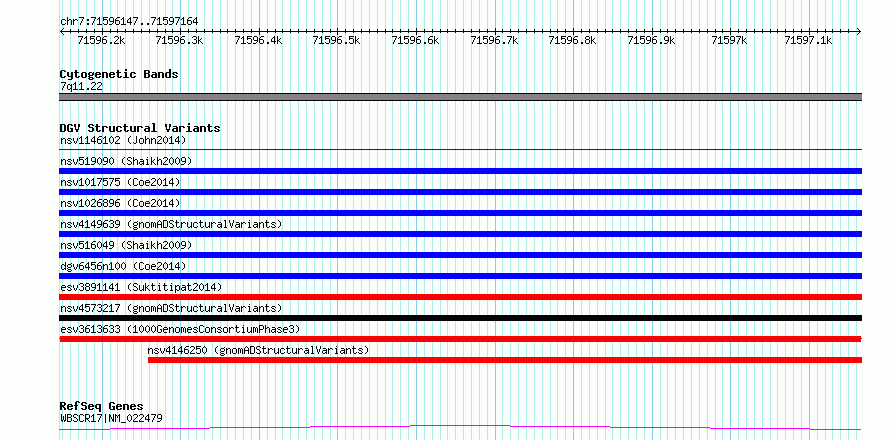
Task: Click the nsv4146250 red variant bar
Action: (x=505, y=360)
